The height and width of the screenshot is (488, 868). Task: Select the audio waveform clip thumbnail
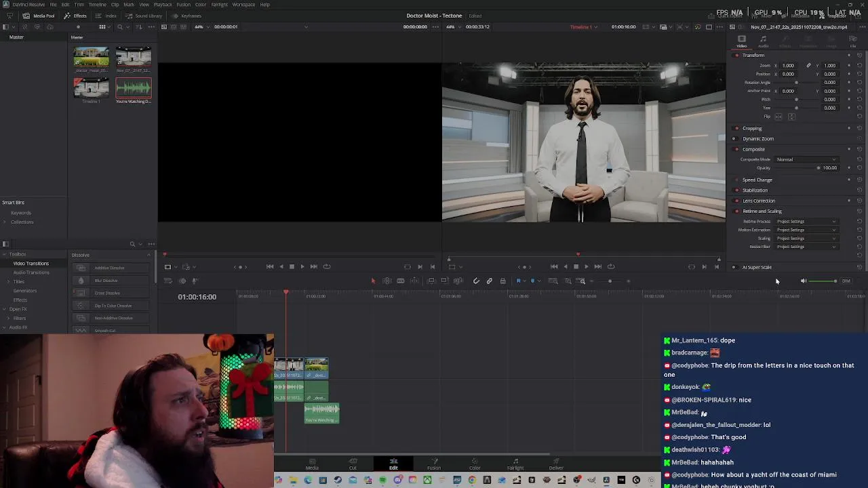point(134,87)
